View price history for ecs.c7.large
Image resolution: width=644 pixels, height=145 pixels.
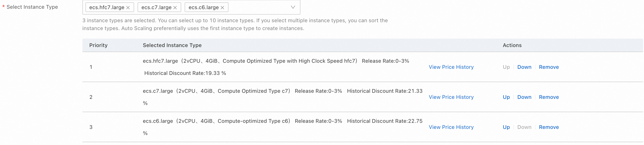[451, 97]
